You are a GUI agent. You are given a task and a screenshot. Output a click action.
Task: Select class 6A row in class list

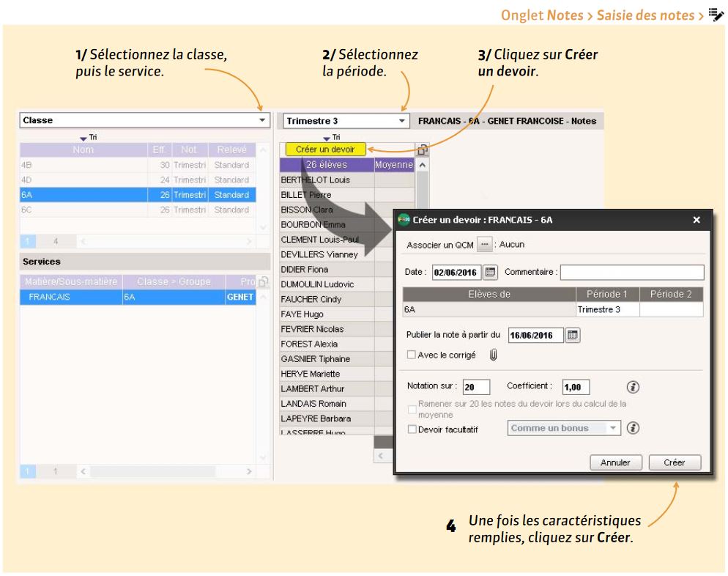138,196
